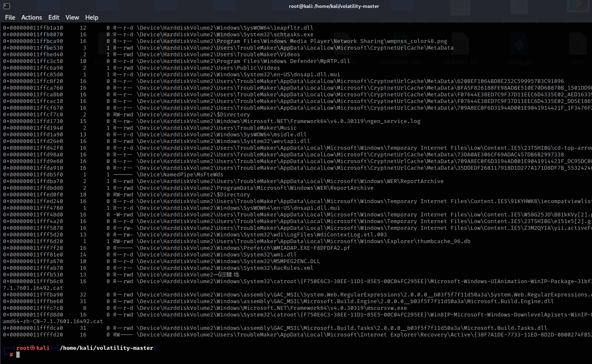592x364 pixels.
Task: Open the File menu
Action: click(10, 17)
